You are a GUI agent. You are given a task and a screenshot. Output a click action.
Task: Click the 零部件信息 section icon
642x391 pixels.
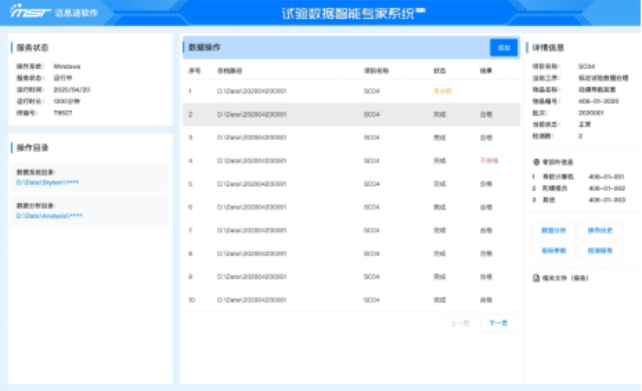pos(536,162)
